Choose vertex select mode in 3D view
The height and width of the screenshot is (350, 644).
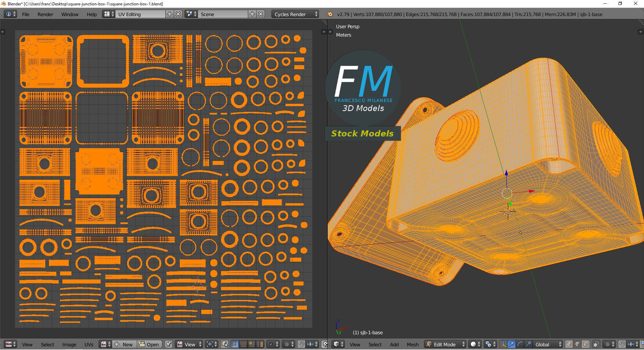point(569,344)
